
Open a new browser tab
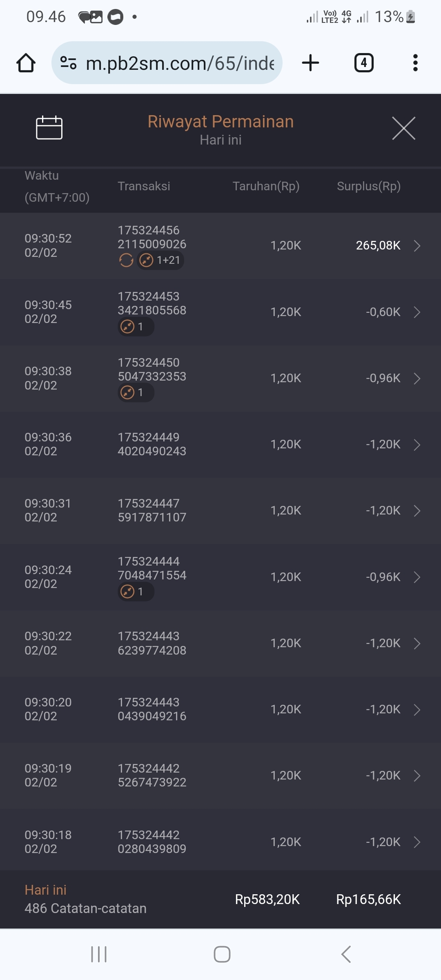[x=310, y=63]
